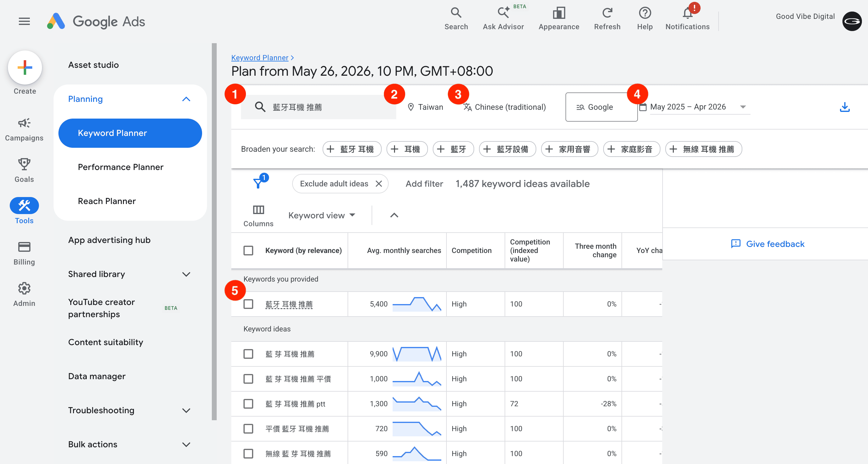Select Tools in the sidebar
Screen dimensions: 868x464
(24, 211)
